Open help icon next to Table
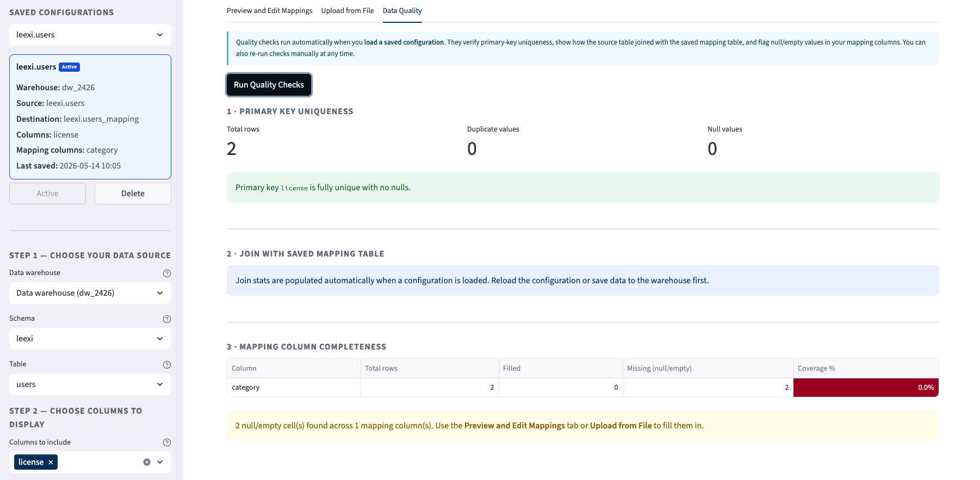Screen dimensions: 980x480 pos(167,365)
